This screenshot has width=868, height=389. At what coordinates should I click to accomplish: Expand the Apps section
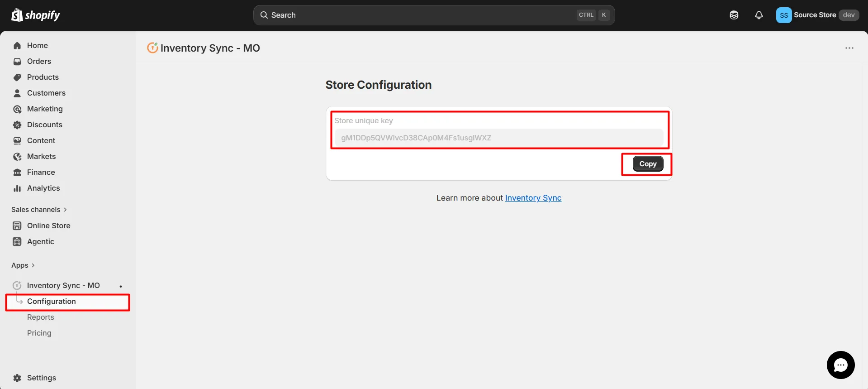tap(23, 265)
